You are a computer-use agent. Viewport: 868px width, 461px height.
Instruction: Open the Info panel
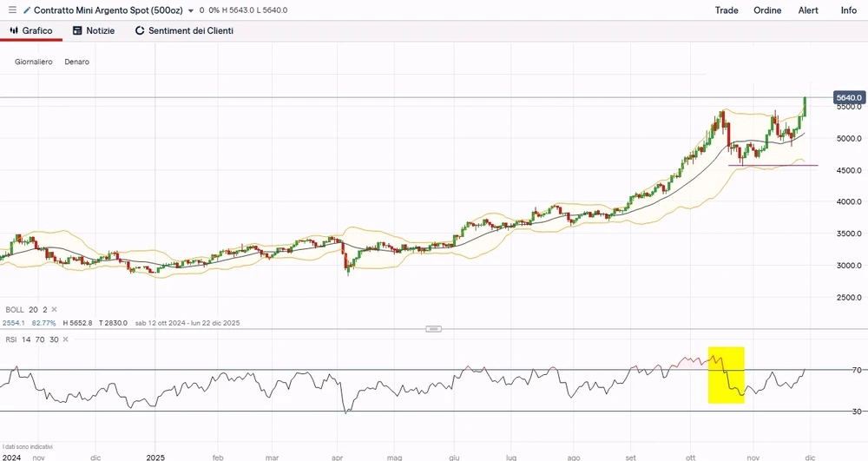coord(848,10)
